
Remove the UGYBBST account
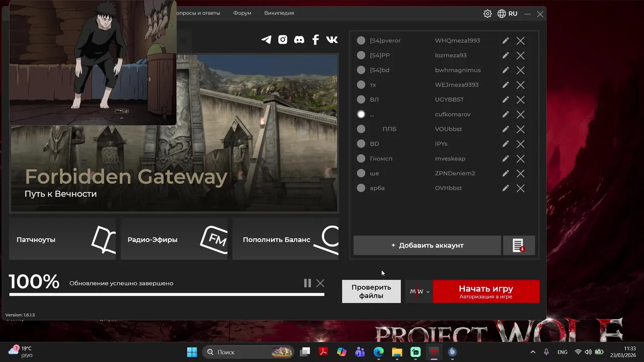[521, 100]
